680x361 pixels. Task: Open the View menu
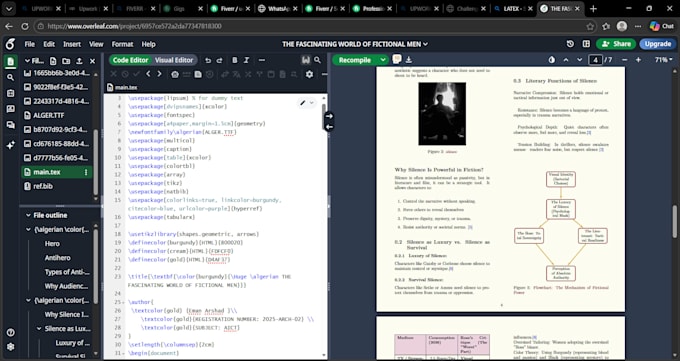point(96,44)
